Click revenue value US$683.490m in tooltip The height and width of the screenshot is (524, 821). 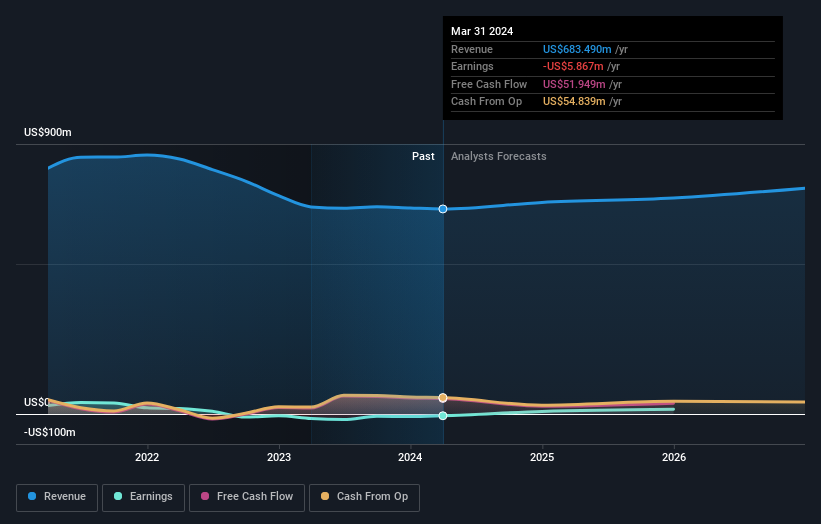[x=577, y=49]
